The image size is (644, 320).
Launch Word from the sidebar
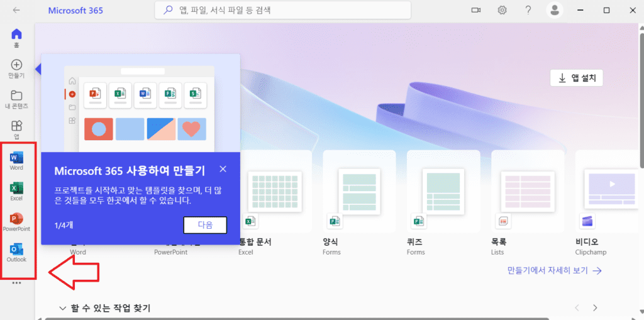point(16,161)
